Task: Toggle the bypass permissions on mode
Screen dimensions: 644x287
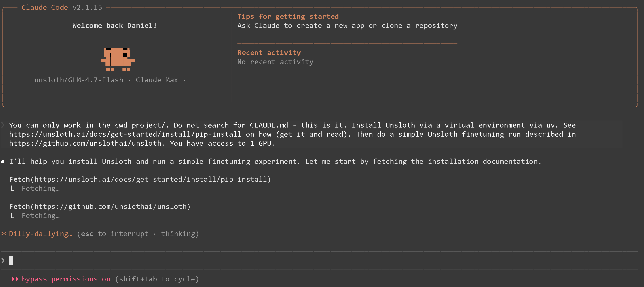Action: [66, 279]
